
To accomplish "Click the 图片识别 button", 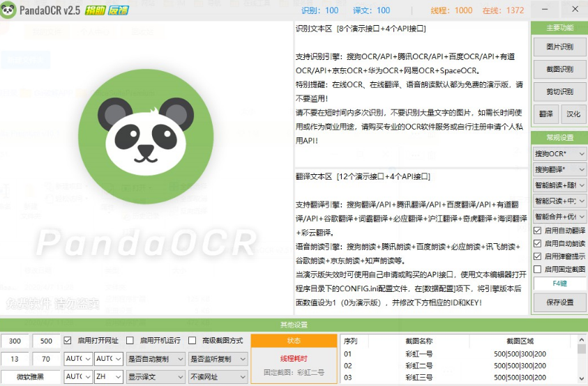I will 559,47.
